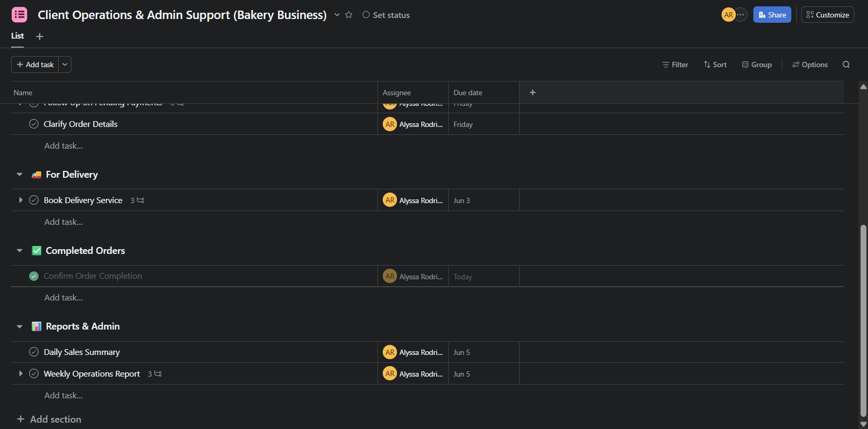Open the Sort menu
The width and height of the screenshot is (868, 429).
(x=715, y=65)
